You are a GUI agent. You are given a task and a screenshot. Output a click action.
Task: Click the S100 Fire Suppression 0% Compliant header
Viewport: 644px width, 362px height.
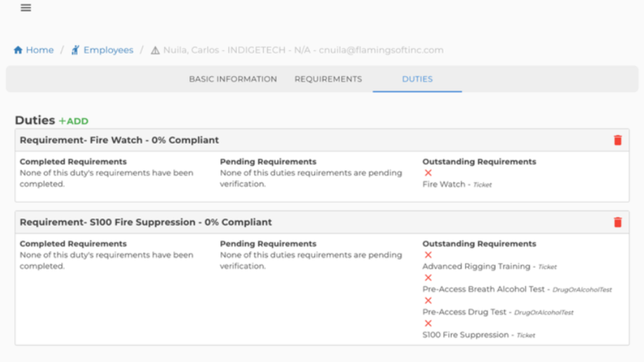pos(146,222)
